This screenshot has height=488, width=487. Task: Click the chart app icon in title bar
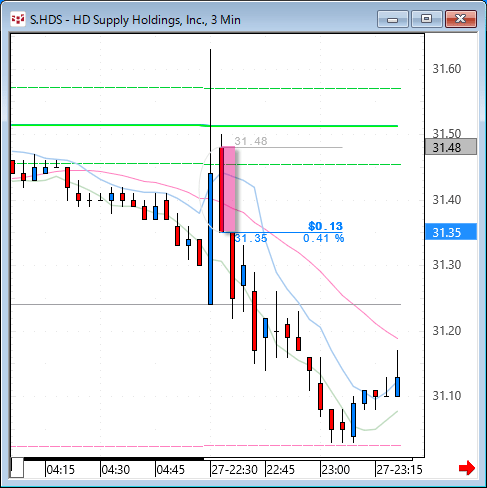pos(18,19)
